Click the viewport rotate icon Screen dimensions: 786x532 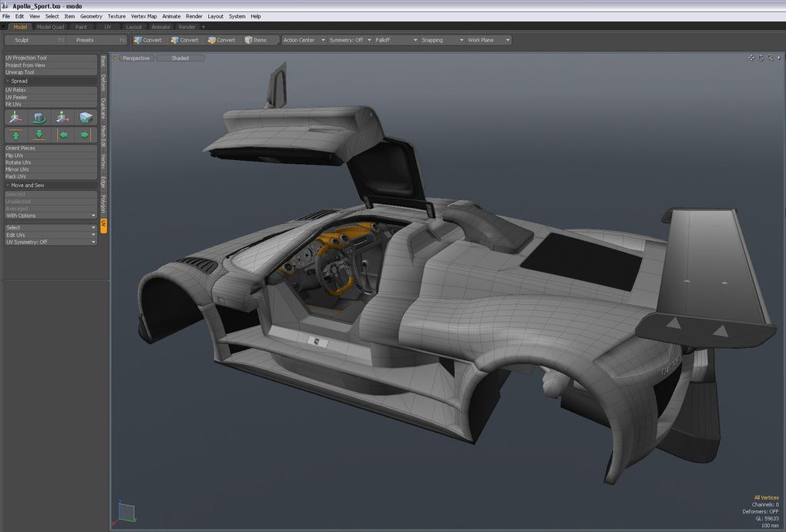[761, 58]
